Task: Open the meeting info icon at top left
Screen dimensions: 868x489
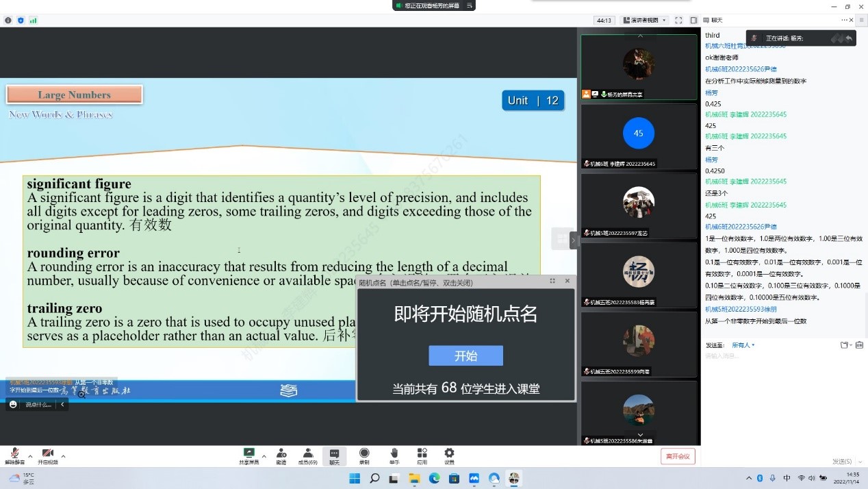Action: (x=8, y=21)
